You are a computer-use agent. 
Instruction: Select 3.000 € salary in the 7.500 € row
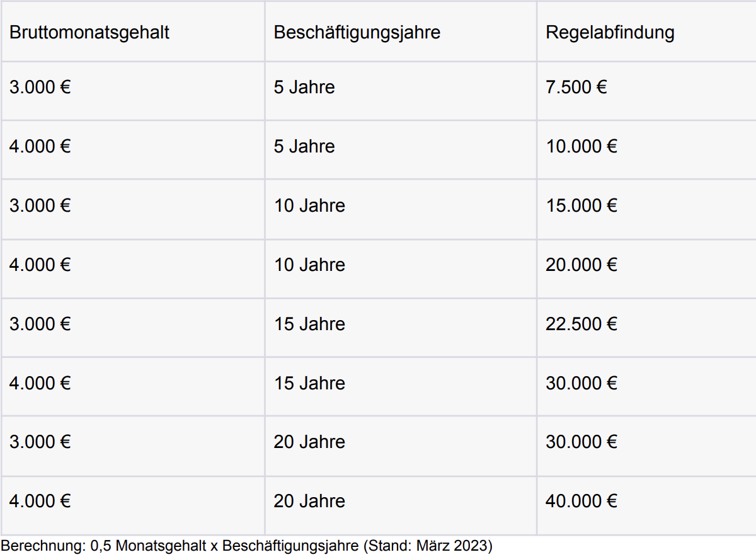pos(40,88)
